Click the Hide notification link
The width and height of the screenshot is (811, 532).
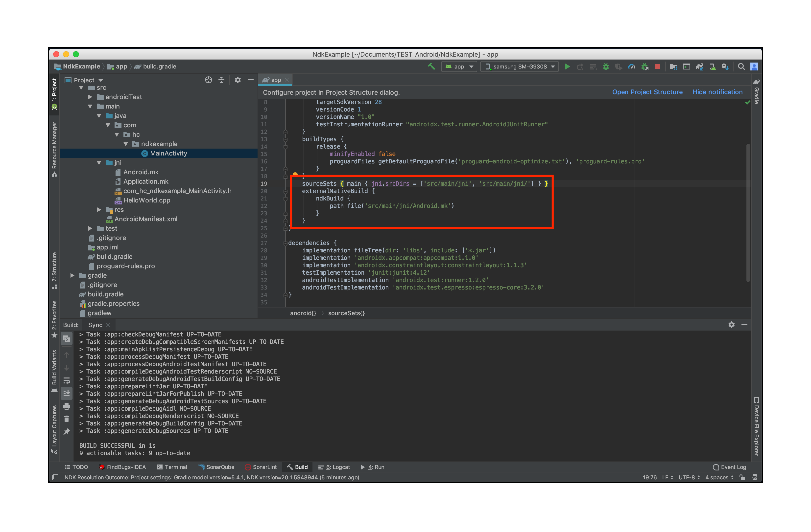(717, 92)
